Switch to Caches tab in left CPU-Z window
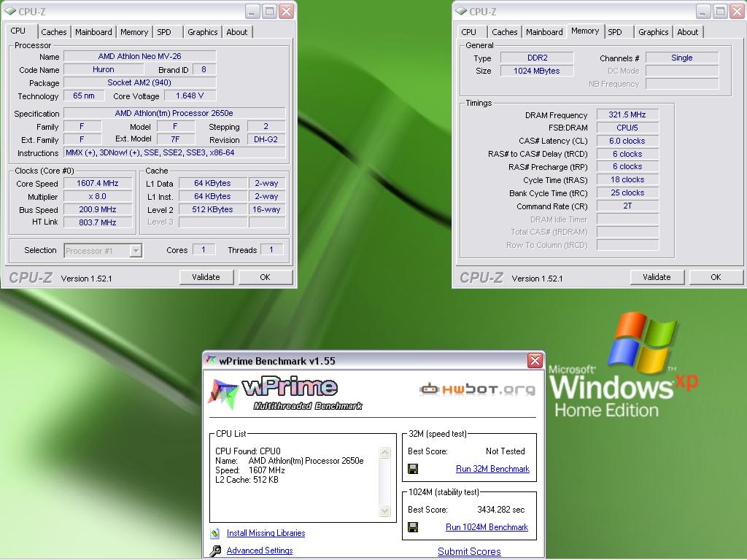Viewport: 747px width, 560px height. click(x=54, y=32)
